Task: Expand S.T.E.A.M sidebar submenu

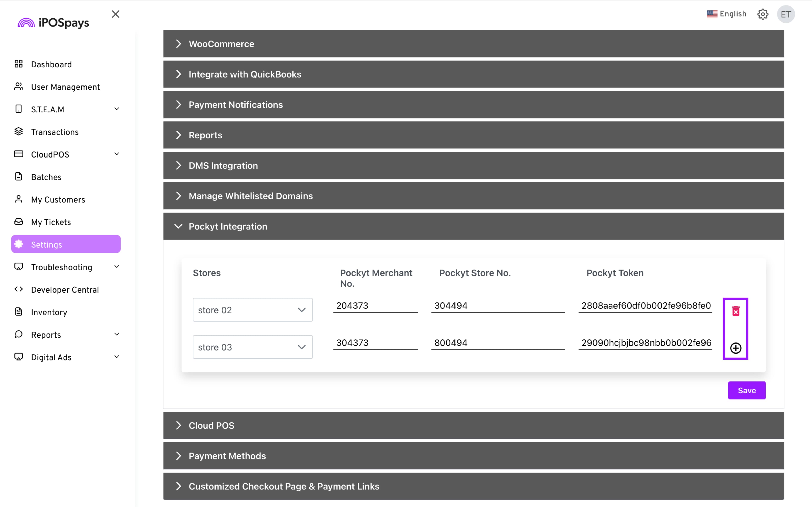Action: (x=117, y=109)
